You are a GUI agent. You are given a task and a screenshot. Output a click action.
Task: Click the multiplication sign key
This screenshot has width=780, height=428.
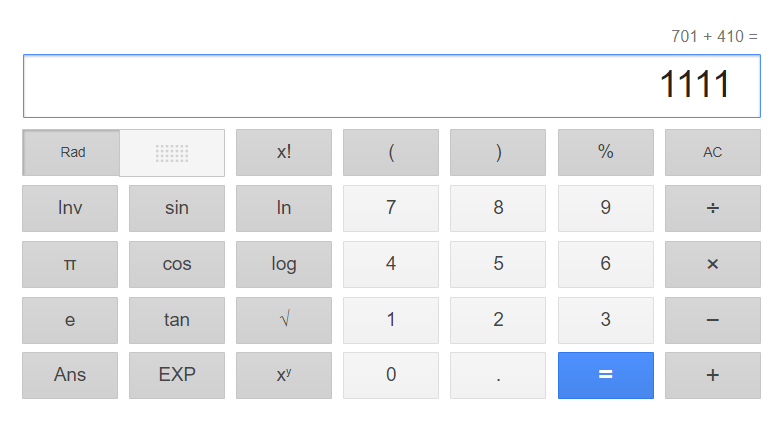pos(712,264)
